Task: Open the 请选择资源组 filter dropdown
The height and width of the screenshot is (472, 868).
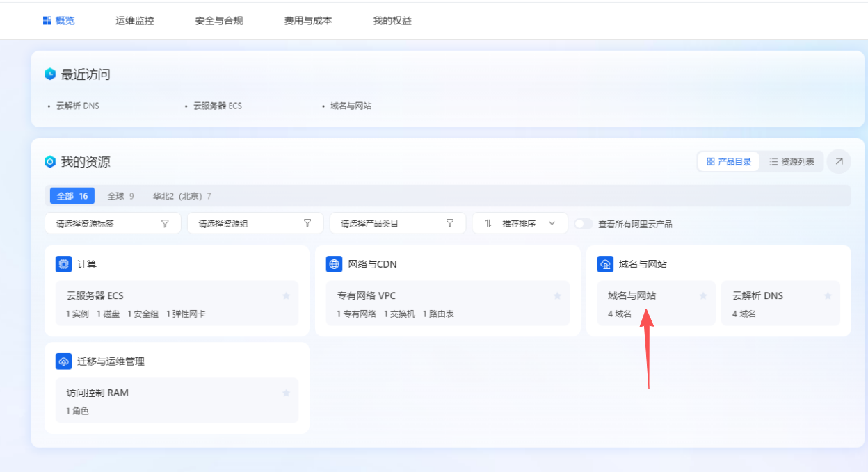Action: point(255,224)
